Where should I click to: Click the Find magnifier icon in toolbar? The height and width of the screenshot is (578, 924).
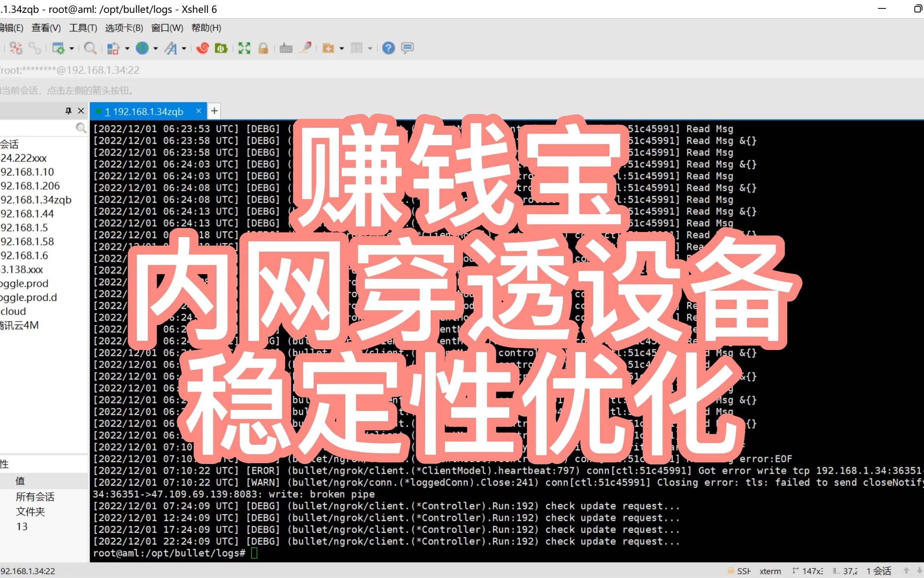[x=90, y=49]
